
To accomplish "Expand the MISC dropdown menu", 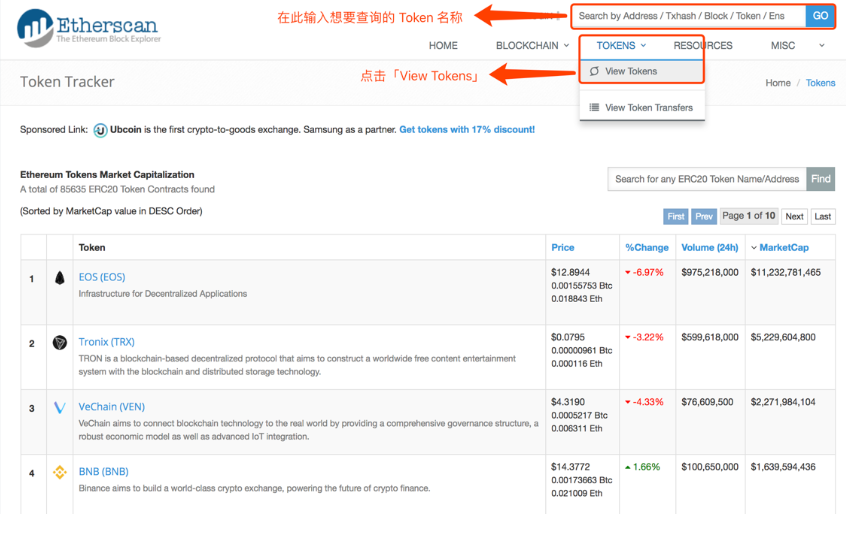I will coord(788,45).
